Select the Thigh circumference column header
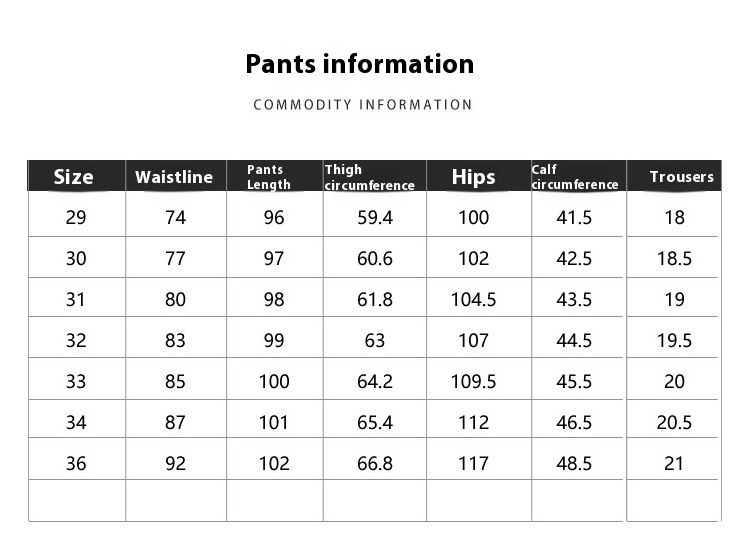Screen dimensions: 736x538 (x=369, y=177)
